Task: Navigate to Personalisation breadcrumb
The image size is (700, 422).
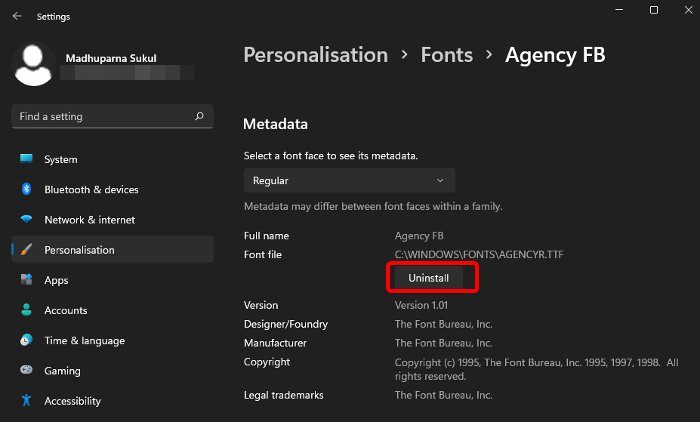Action: [315, 55]
